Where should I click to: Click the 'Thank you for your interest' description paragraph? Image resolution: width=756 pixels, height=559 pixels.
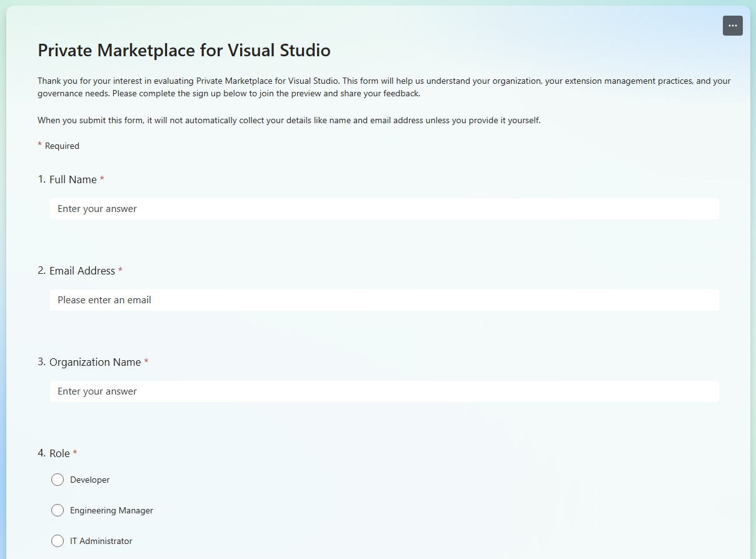pyautogui.click(x=384, y=88)
